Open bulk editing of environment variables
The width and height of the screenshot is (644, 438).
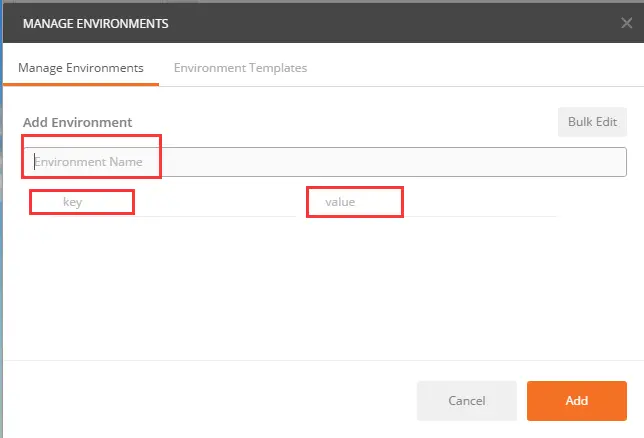[592, 121]
